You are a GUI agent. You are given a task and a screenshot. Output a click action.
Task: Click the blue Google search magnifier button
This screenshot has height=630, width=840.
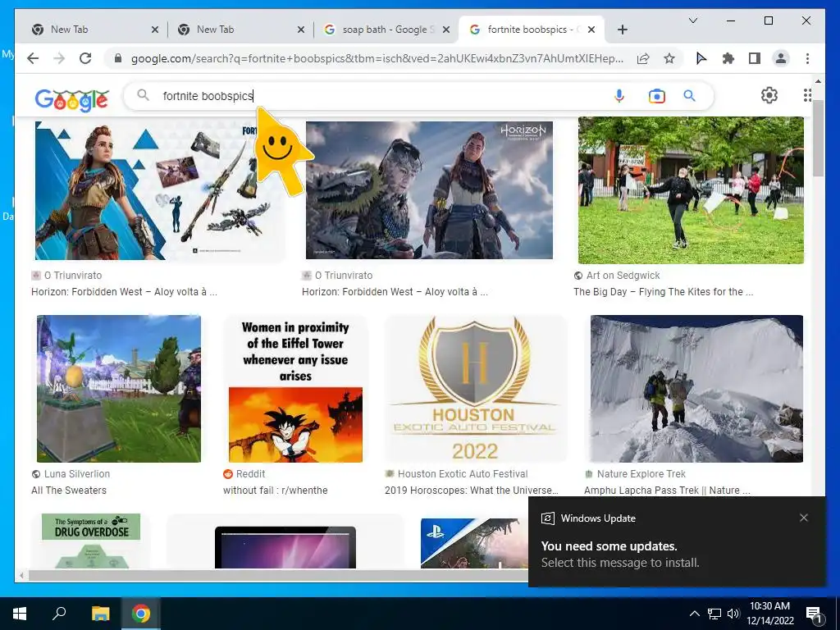689,96
